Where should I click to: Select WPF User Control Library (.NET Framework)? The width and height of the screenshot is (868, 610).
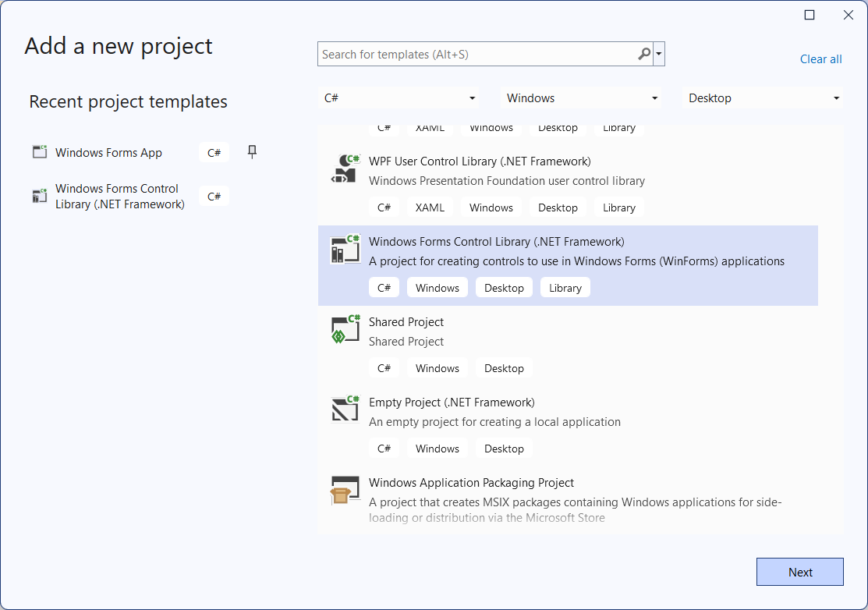point(480,161)
